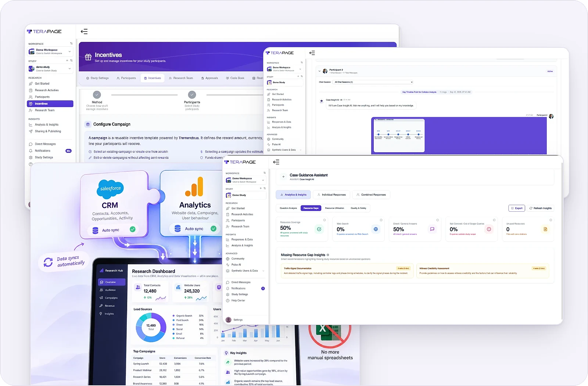
Task: Click the Salesforce CRM Auto sync checkmark
Action: click(x=133, y=229)
